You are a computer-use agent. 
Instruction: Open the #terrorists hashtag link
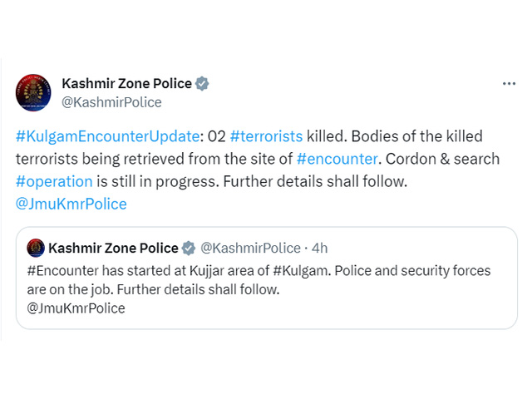point(266,136)
